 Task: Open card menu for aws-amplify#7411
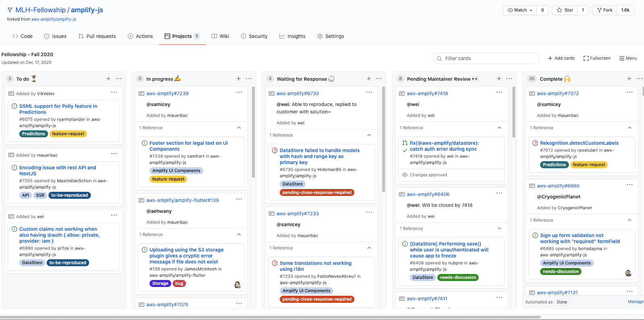click(x=500, y=297)
